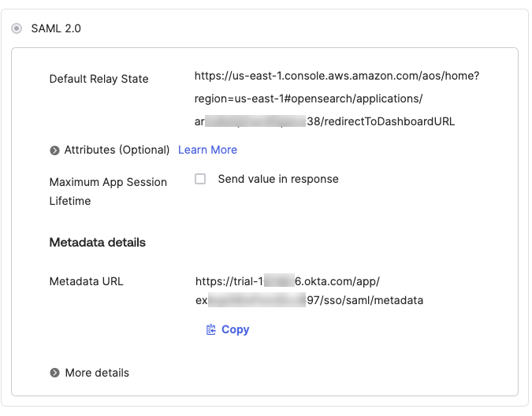Enable the Send value in response checkbox
This screenshot has width=532, height=416.
(x=200, y=179)
